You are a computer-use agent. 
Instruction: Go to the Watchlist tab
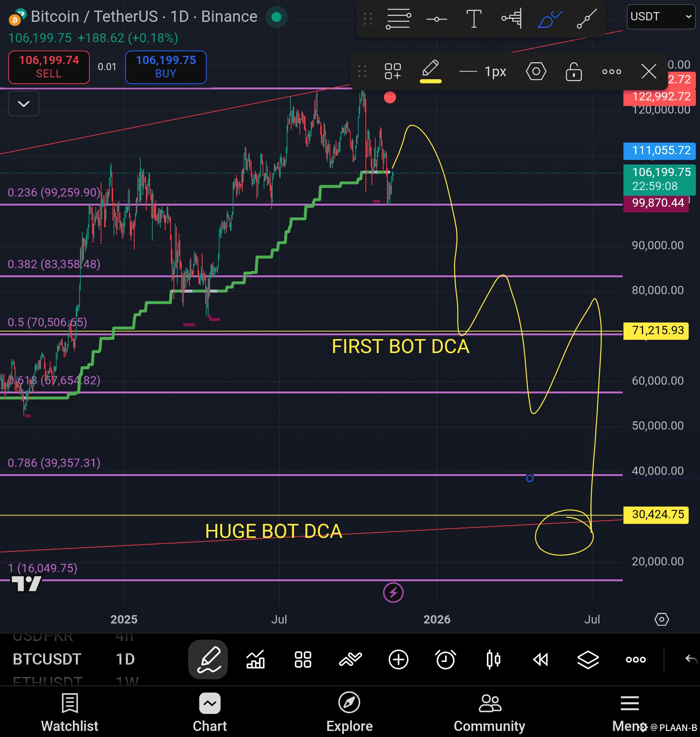click(x=70, y=712)
